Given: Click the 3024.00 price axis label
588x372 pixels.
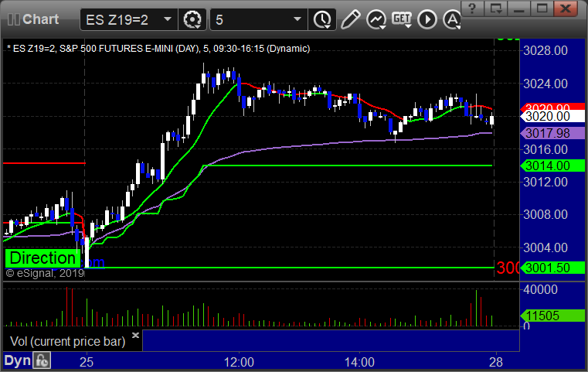Looking at the screenshot, I should [546, 84].
